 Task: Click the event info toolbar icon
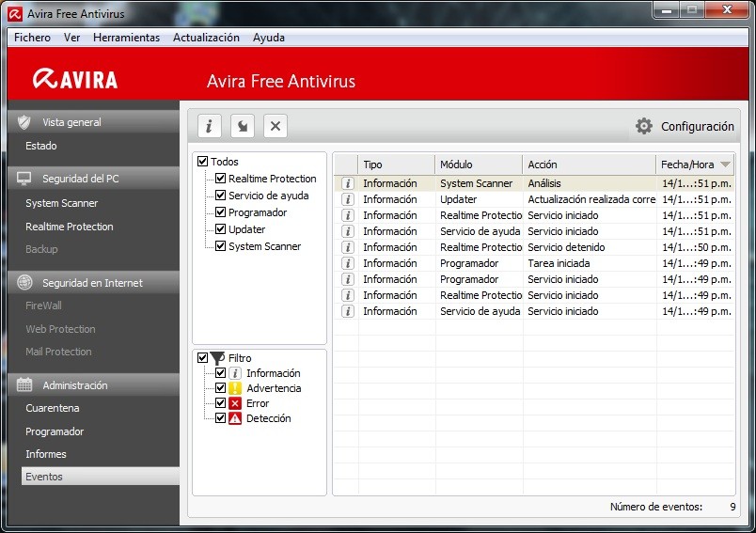tap(210, 126)
